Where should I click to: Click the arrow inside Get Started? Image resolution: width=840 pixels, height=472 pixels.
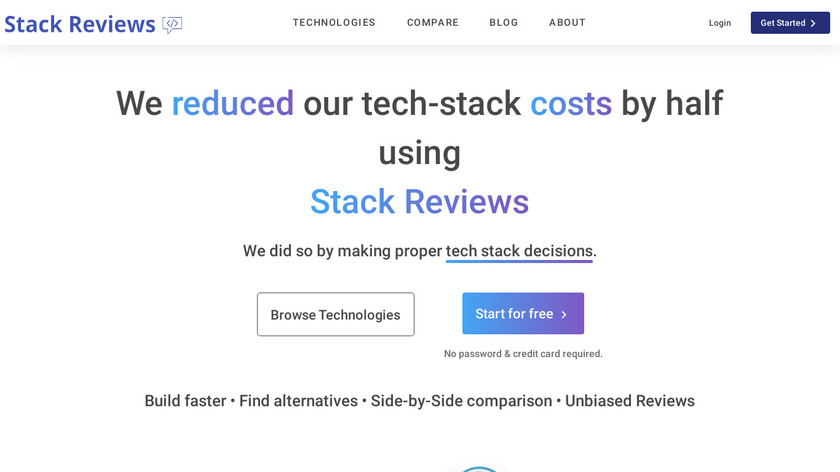813,23
